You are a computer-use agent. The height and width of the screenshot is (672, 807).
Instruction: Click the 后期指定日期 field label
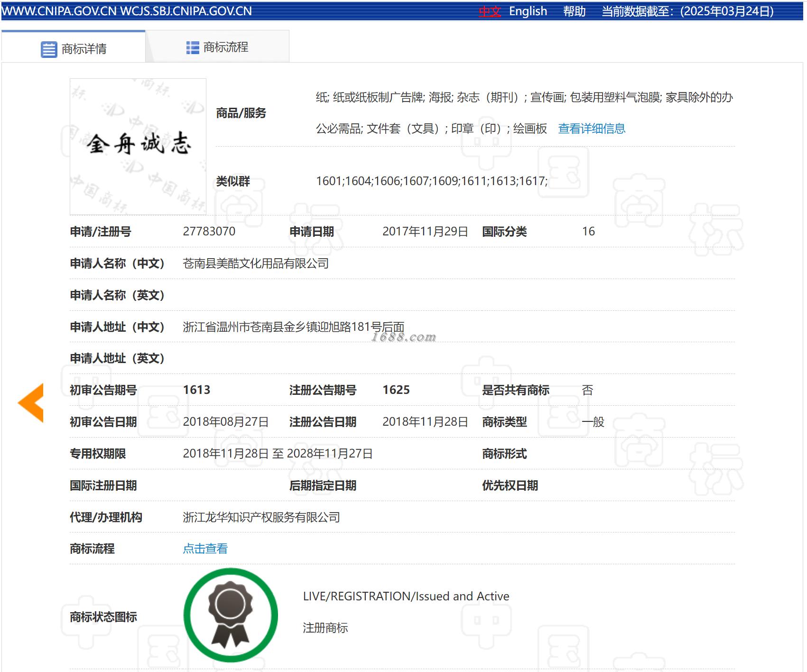click(323, 485)
